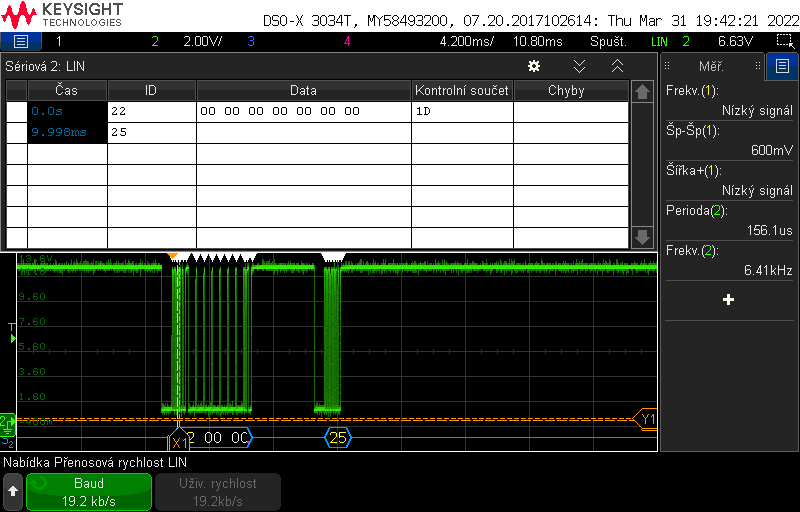800x512 pixels.
Task: Click the Data column header
Action: coord(304,90)
